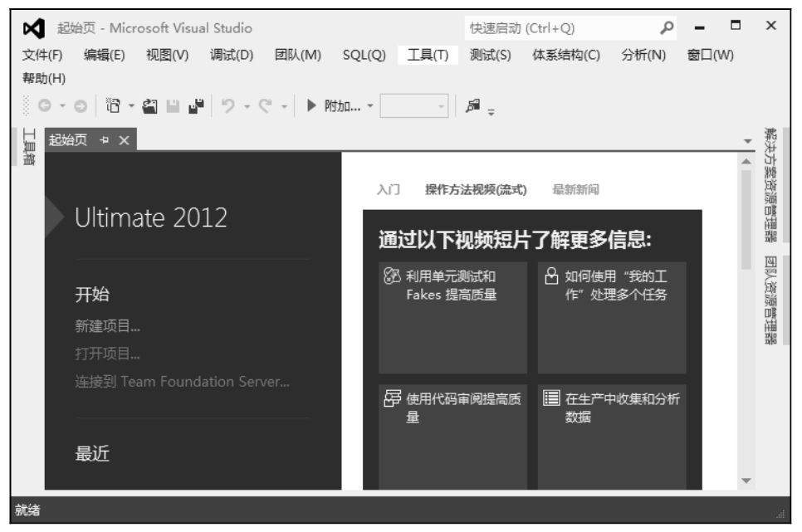Switch to the 操作方法视频(流式) tab
802x532 pixels.
point(476,190)
